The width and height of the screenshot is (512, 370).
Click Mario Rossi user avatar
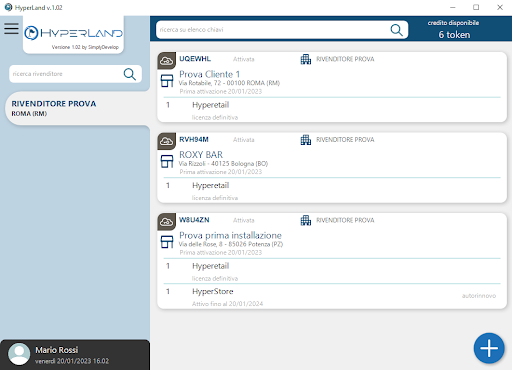click(19, 354)
